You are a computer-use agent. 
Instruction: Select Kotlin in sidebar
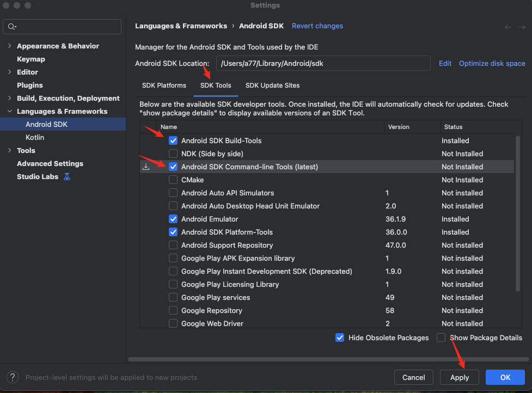click(35, 137)
